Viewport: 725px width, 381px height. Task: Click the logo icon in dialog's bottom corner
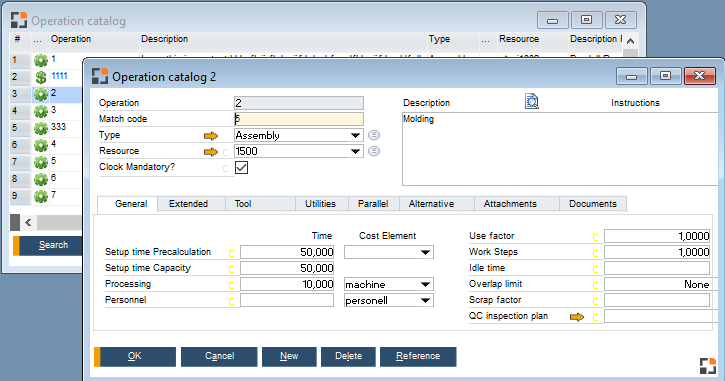point(708,365)
